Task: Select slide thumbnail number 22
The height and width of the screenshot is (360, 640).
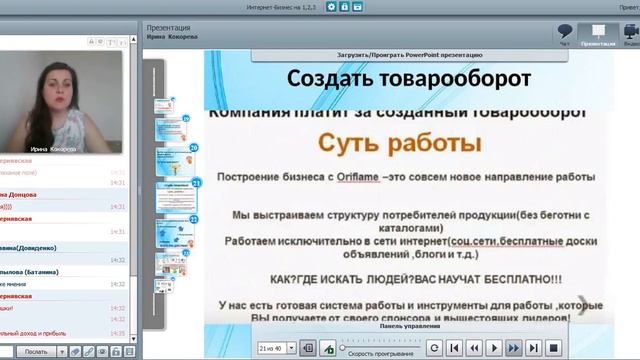Action: point(175,233)
